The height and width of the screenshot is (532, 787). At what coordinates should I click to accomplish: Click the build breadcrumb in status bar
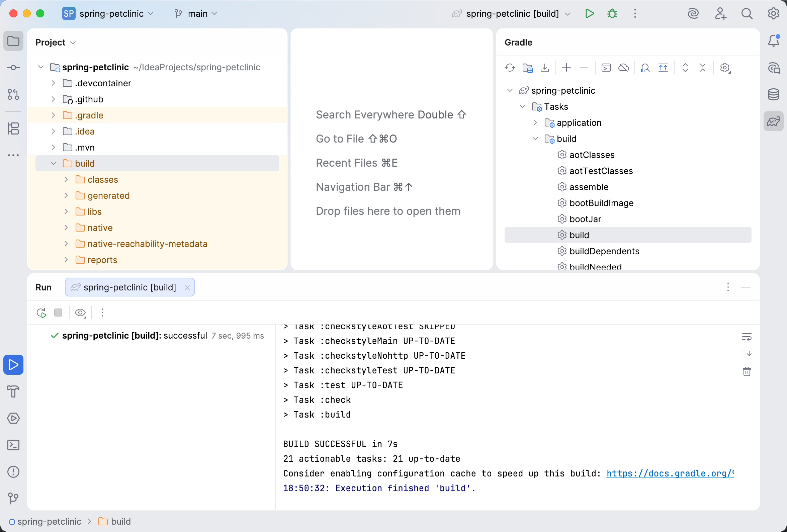click(x=120, y=522)
